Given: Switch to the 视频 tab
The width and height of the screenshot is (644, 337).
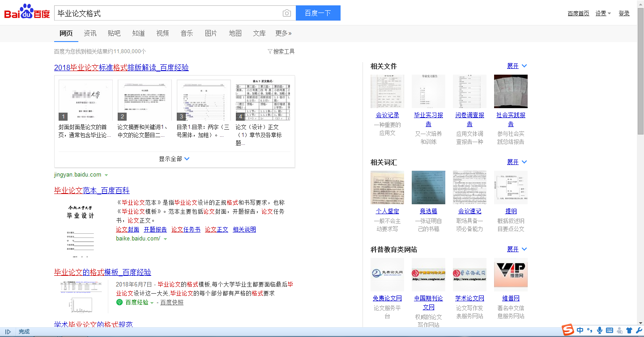Looking at the screenshot, I should pyautogui.click(x=162, y=33).
